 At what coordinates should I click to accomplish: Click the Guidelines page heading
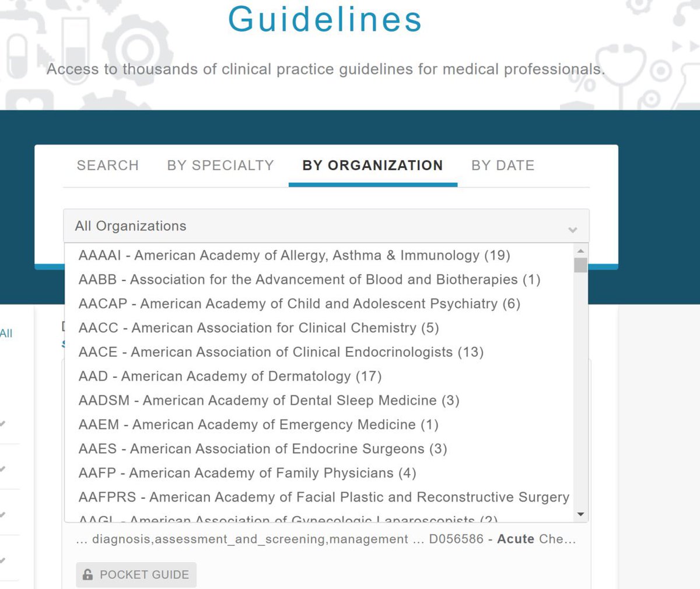pyautogui.click(x=325, y=19)
